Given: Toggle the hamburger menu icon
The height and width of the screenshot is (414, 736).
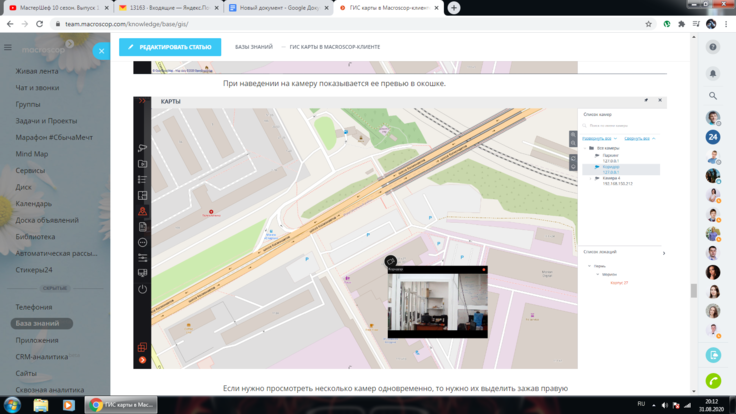Looking at the screenshot, I should point(8,47).
